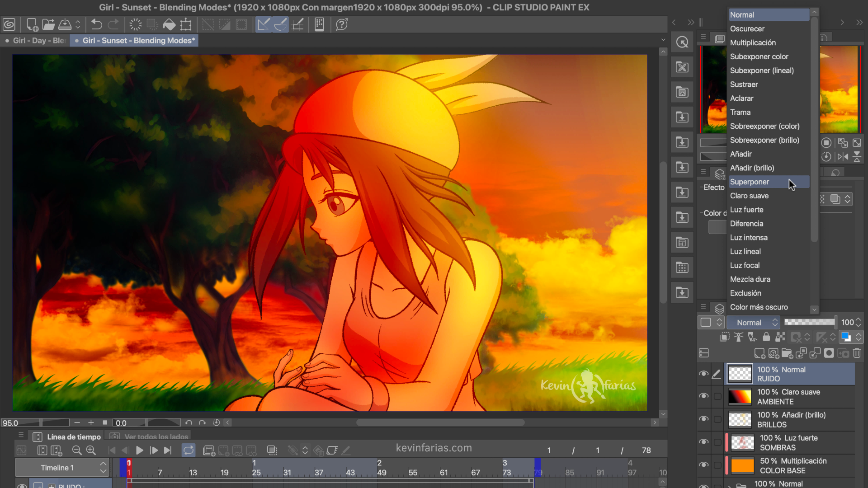Toggle COLOR BASE layer visibility
This screenshot has height=488, width=868.
coord(703,465)
